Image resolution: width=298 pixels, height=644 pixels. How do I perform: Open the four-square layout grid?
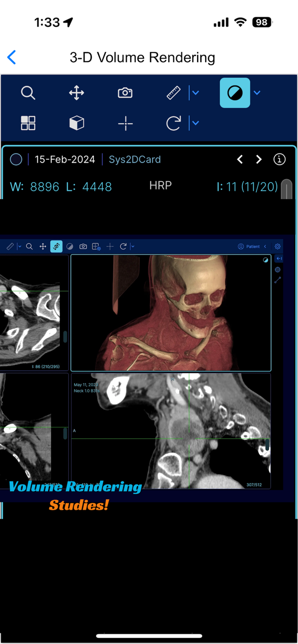tap(28, 123)
